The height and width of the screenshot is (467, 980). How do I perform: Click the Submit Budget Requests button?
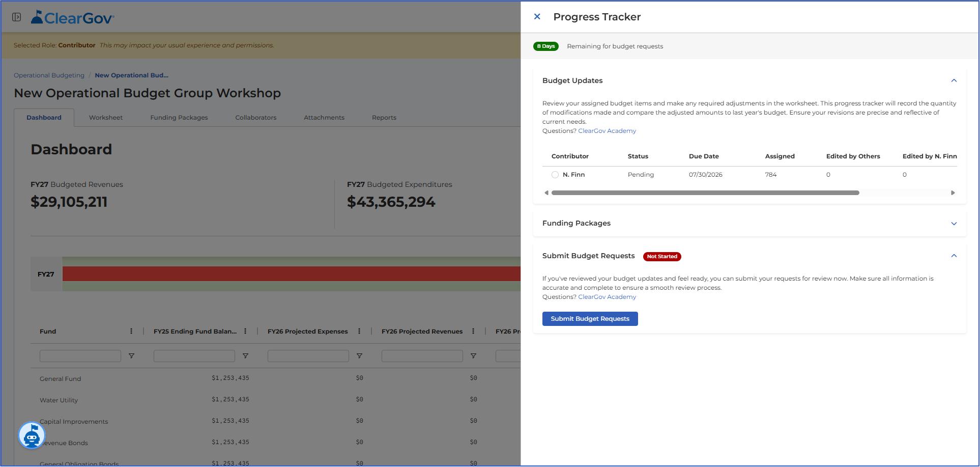point(590,319)
